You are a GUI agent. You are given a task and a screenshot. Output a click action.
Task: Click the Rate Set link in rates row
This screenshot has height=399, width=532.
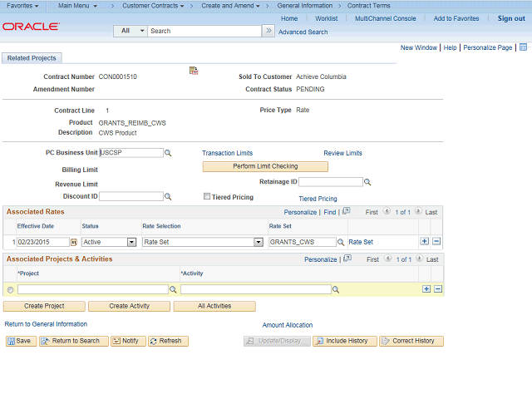pos(361,242)
